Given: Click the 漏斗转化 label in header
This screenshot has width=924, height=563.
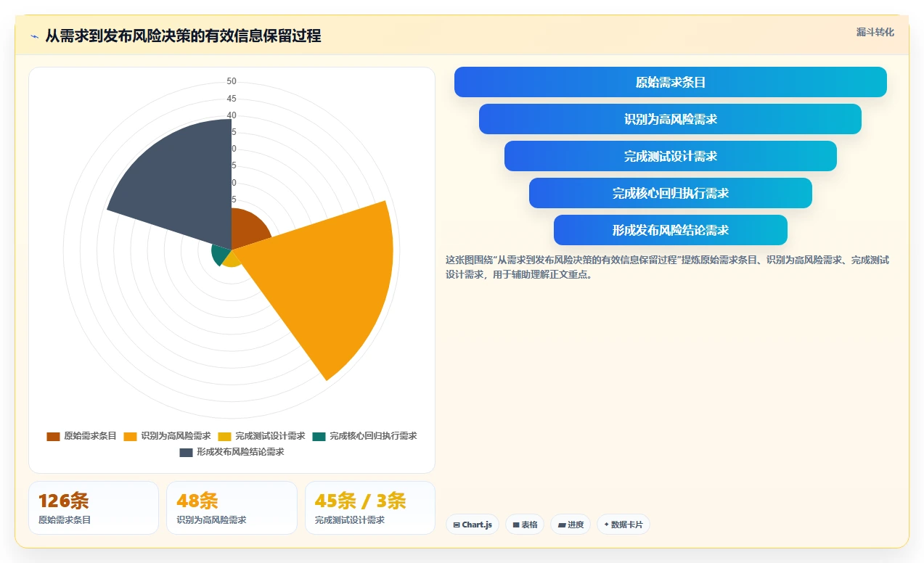Looking at the screenshot, I should click(875, 33).
